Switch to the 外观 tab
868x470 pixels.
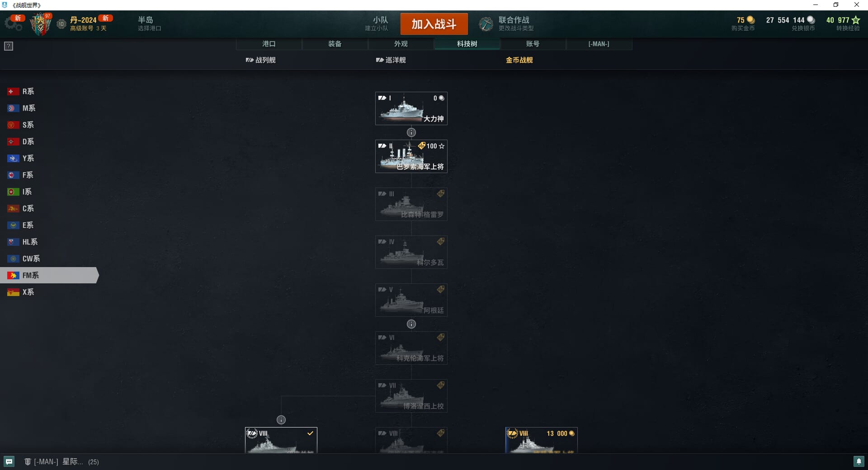coord(401,44)
